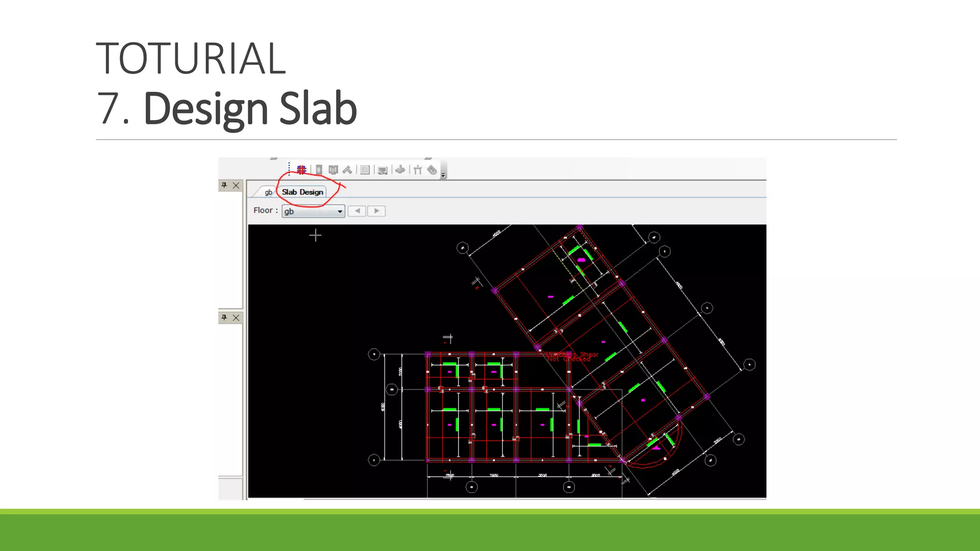Close the upper left docked panel

(236, 185)
